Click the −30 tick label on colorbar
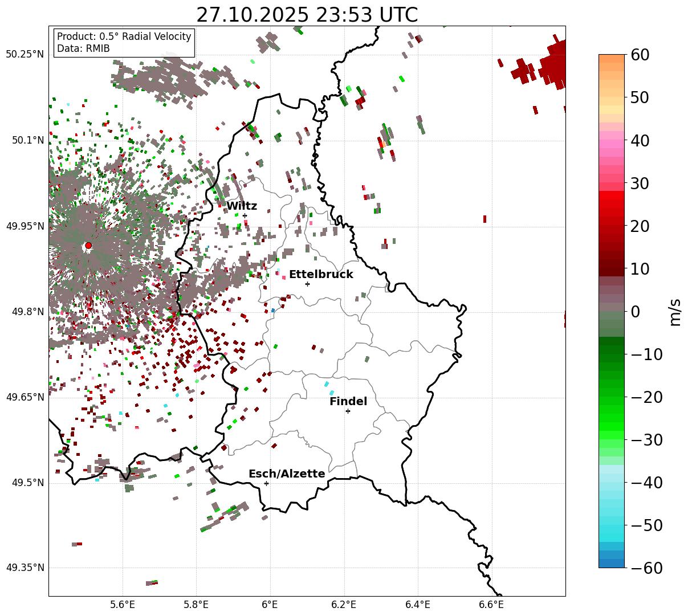The image size is (688, 616). point(646,439)
